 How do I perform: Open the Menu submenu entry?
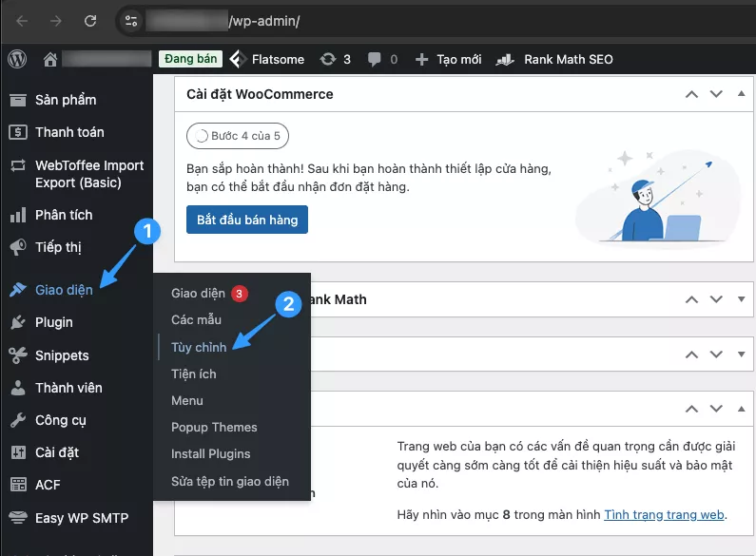[x=187, y=400]
